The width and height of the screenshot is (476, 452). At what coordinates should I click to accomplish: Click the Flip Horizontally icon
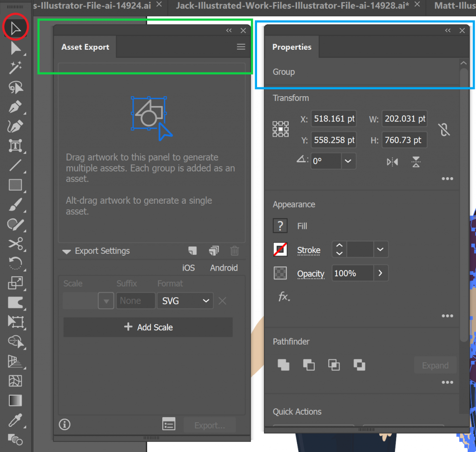(392, 162)
